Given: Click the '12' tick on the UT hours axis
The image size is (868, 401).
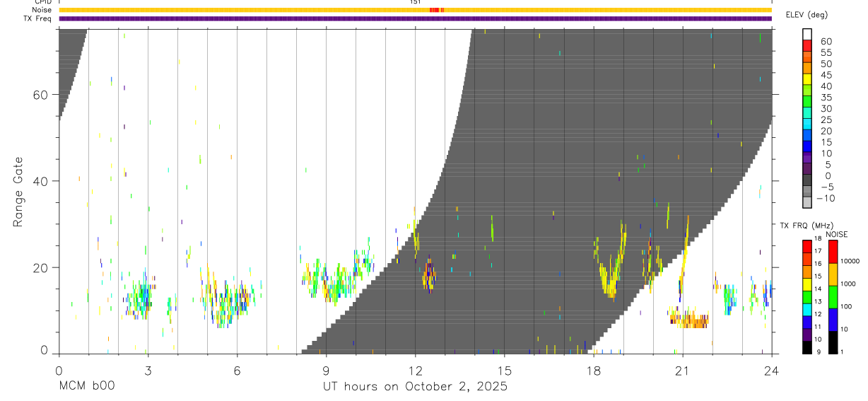Looking at the screenshot, I should click(x=415, y=370).
